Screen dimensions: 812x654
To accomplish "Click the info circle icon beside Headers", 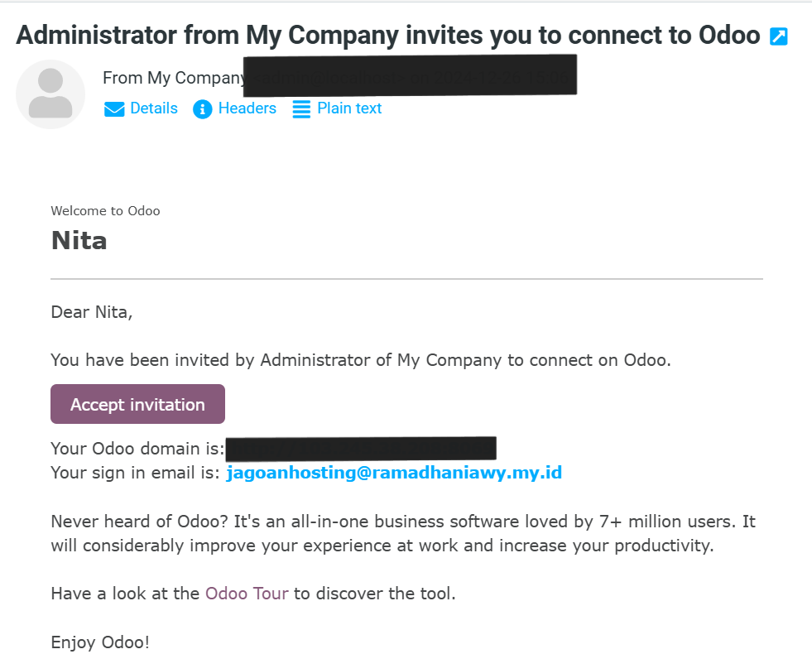I will [x=203, y=109].
